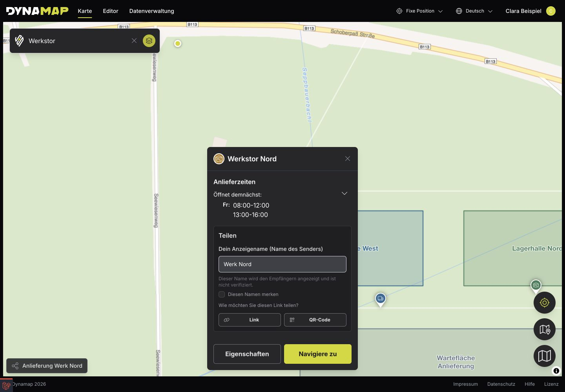Expand the Anlieferzeiten chevron
The image size is (565, 392).
click(344, 193)
